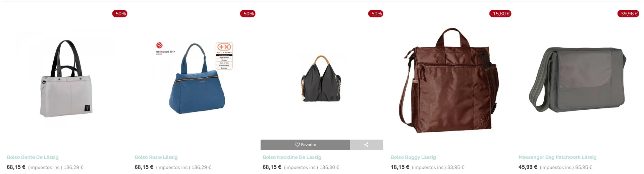
Task: Click the black Neckline bag image
Action: (321, 79)
